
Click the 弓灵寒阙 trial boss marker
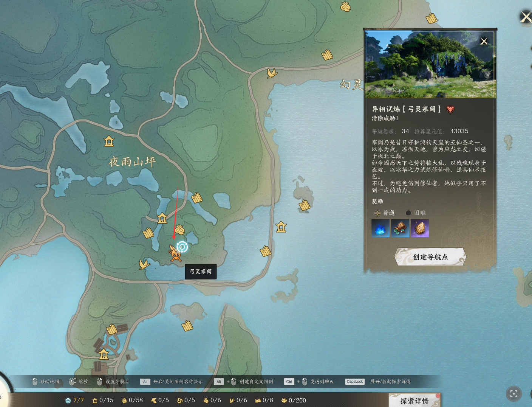coord(175,253)
